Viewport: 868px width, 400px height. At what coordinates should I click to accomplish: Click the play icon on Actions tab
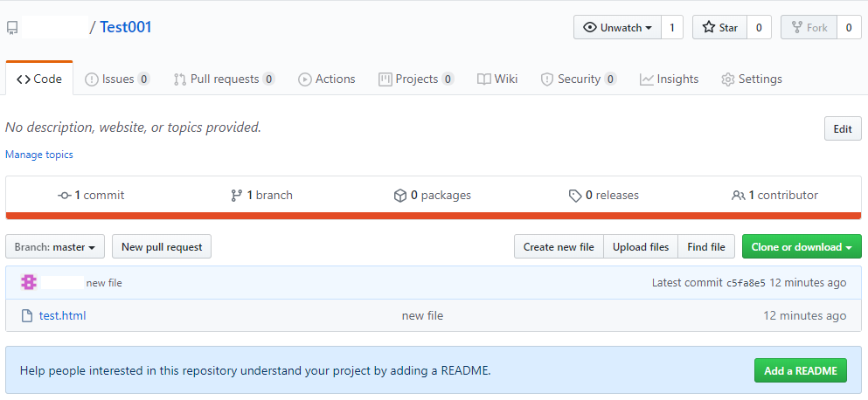(x=304, y=79)
